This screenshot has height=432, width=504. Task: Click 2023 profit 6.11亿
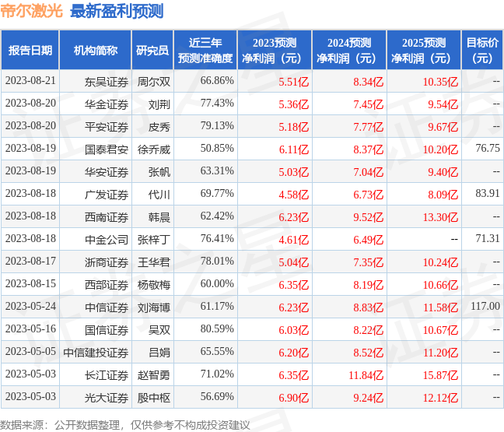click(293, 149)
